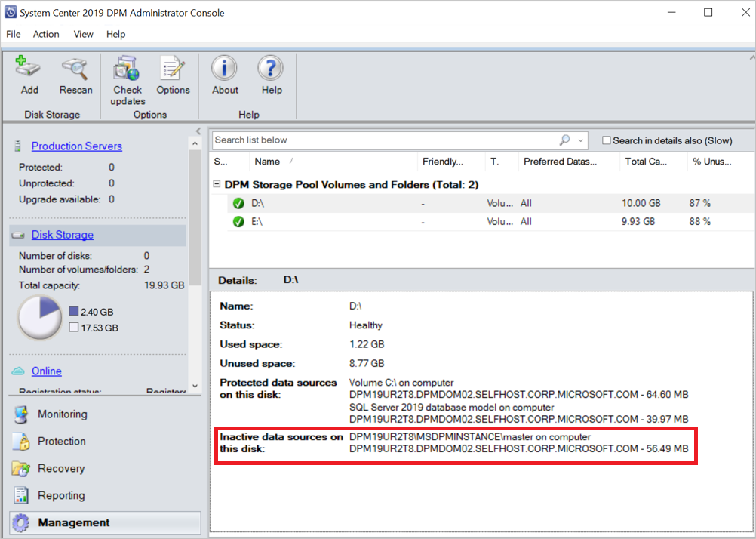Switch to the Recovery workspace
The height and width of the screenshot is (539, 756).
pos(61,469)
